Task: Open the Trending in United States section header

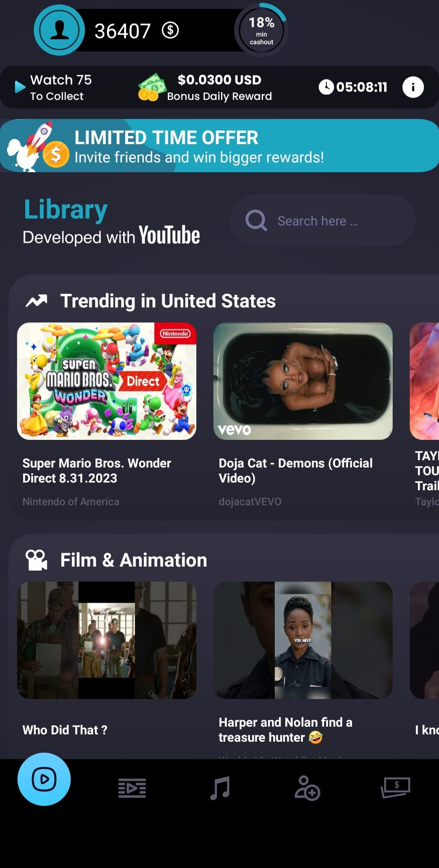Action: point(168,301)
